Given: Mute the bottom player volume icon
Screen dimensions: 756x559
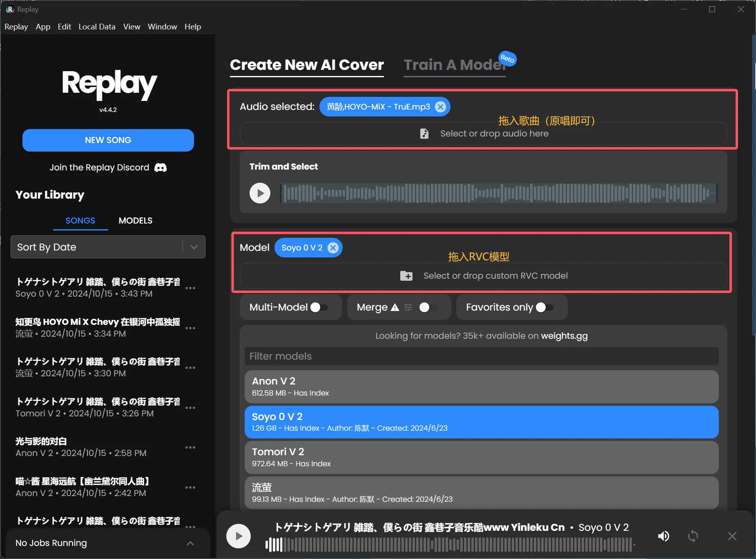Looking at the screenshot, I should 663,536.
